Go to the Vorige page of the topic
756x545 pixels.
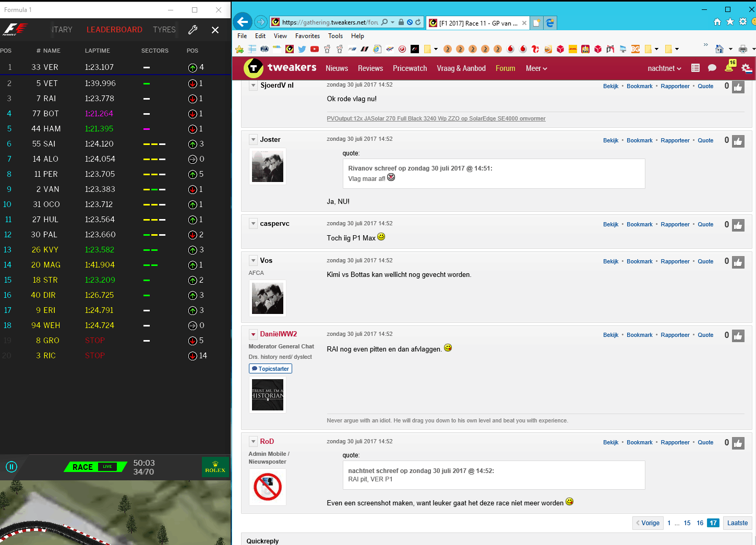[x=647, y=523]
